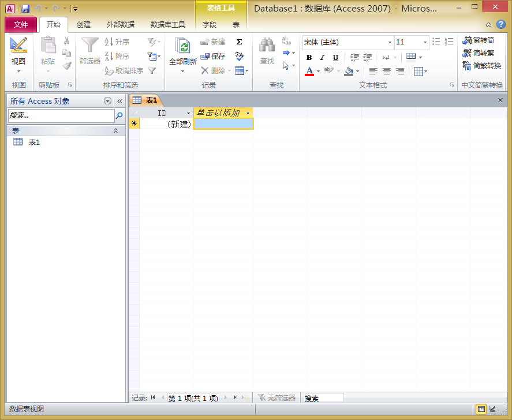Click the font color A swatch
Viewport: 512px width, 420px height.
[x=309, y=71]
